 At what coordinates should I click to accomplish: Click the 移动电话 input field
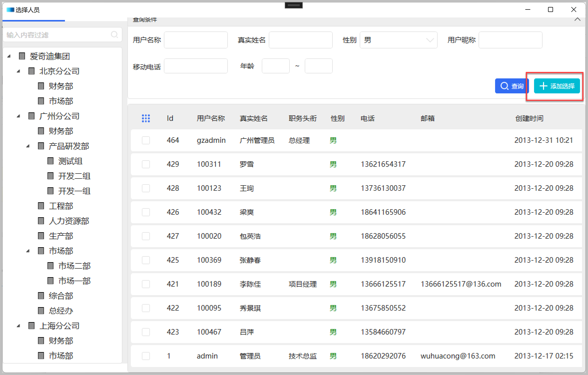[196, 66]
